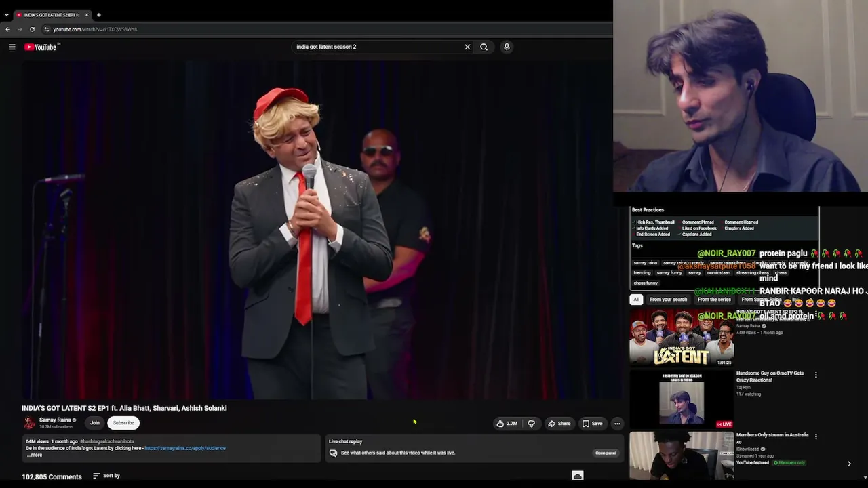This screenshot has width=868, height=488.
Task: Open the Samay Raina channel name link
Action: tap(55, 420)
